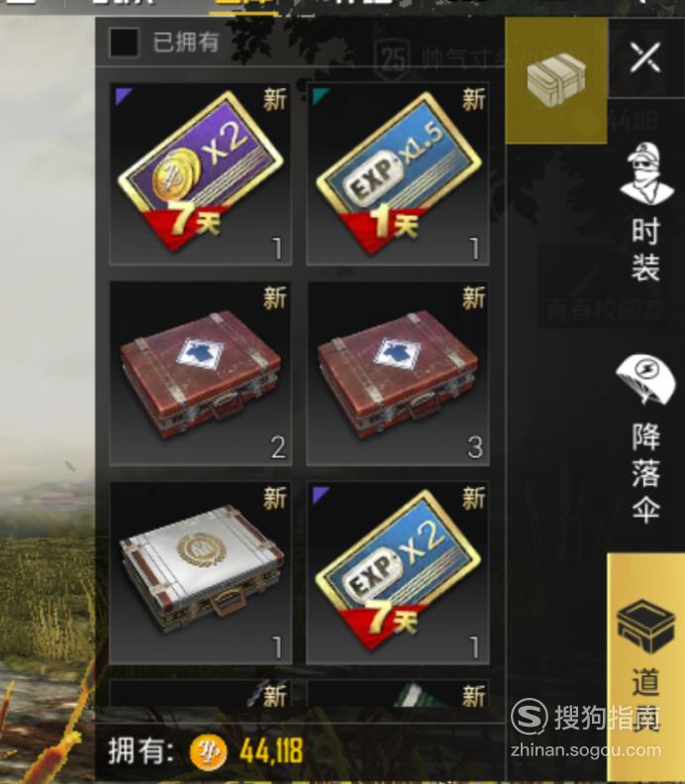Image resolution: width=685 pixels, height=784 pixels.
Task: Select the EXP x1.5 1天 card
Action: point(398,174)
